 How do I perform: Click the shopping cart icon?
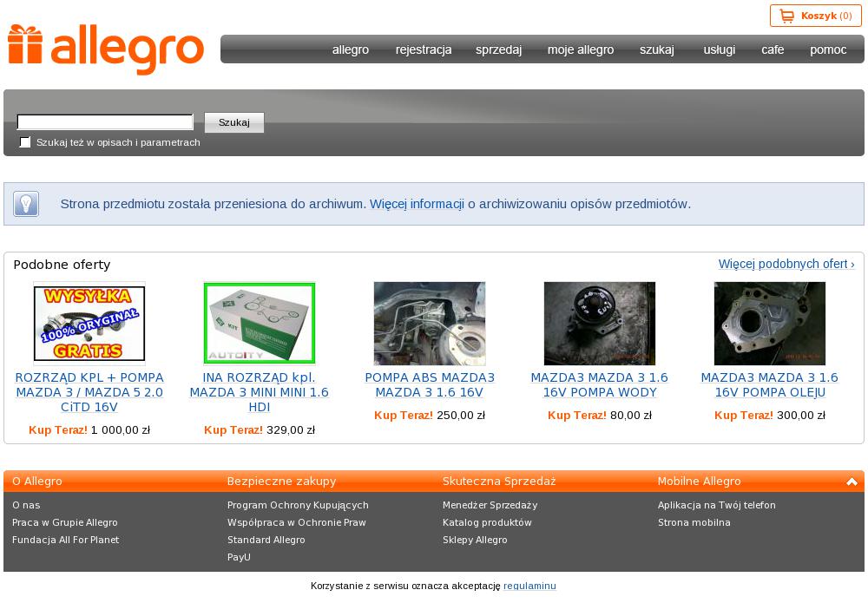coord(786,16)
